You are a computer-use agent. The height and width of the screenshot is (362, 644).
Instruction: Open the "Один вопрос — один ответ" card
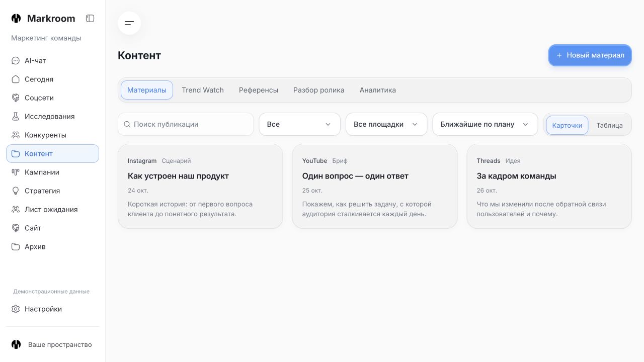tap(375, 187)
